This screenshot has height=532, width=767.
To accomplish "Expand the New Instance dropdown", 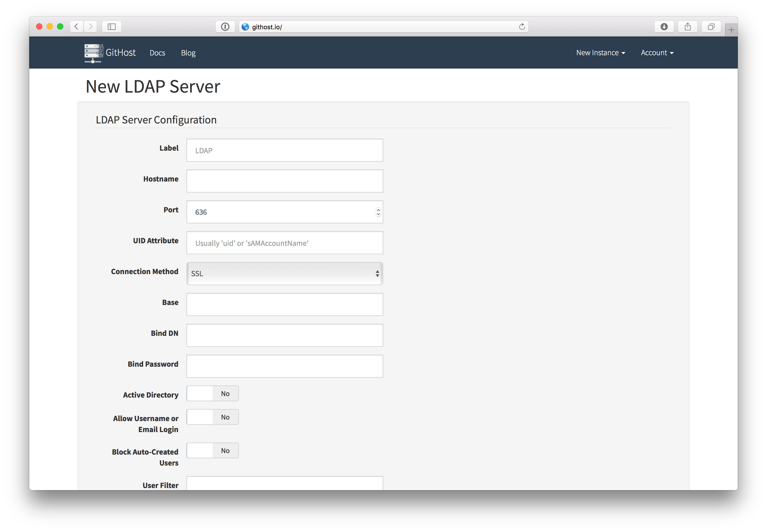I will click(x=600, y=53).
